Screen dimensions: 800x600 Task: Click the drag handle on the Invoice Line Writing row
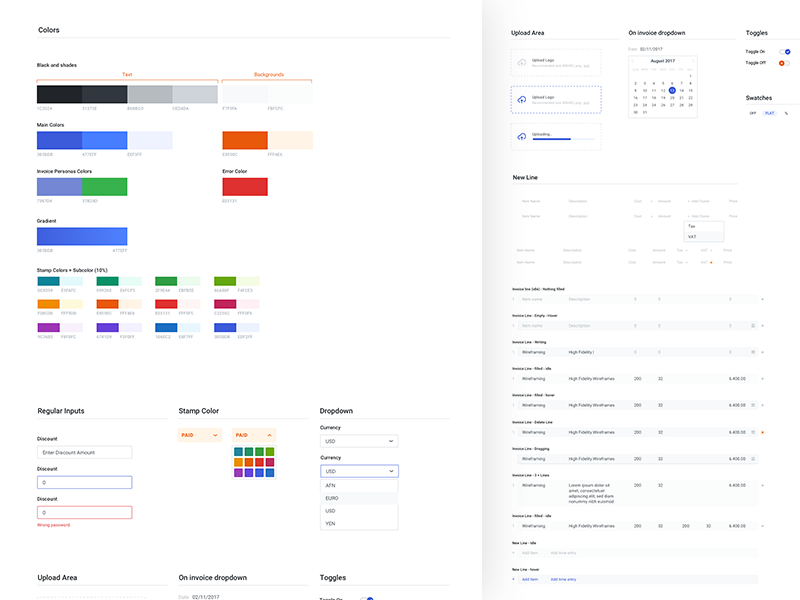pos(753,352)
